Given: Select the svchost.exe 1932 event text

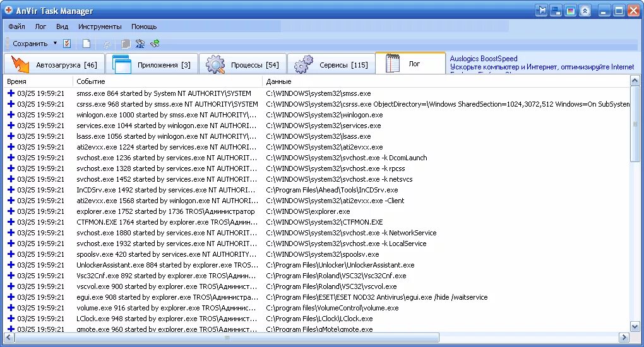Looking at the screenshot, I should pos(166,243).
